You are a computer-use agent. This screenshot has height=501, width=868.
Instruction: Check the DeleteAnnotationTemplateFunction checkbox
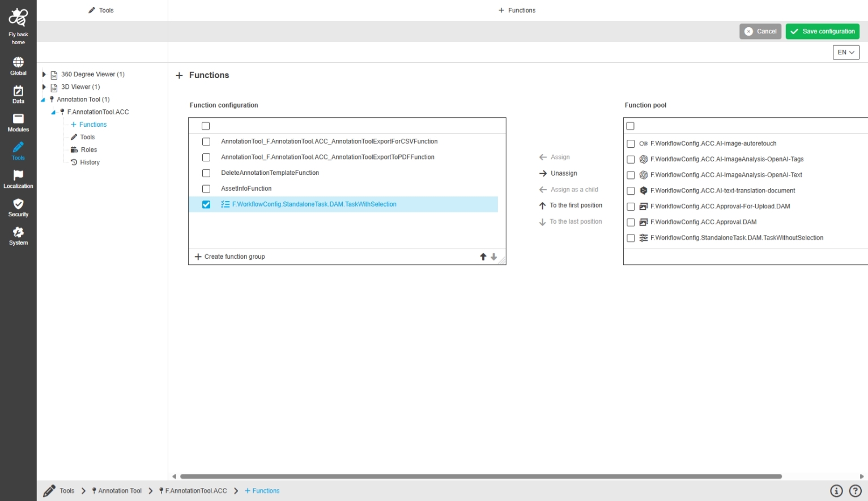206,173
